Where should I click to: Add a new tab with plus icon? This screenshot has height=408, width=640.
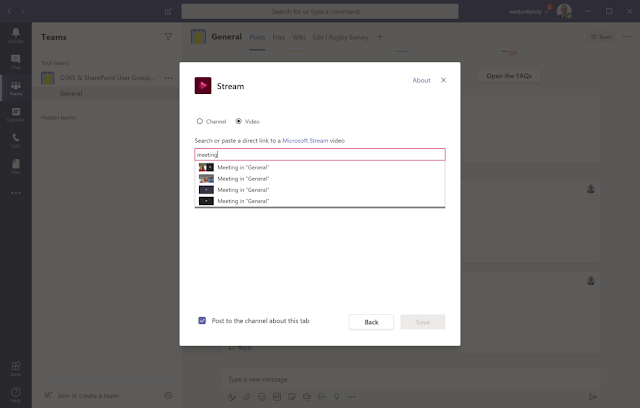pyautogui.click(x=380, y=37)
